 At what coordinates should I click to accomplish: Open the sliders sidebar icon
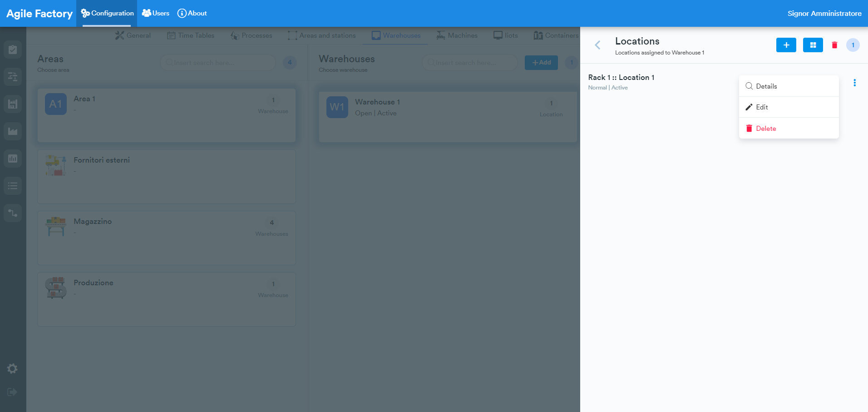coord(13,77)
